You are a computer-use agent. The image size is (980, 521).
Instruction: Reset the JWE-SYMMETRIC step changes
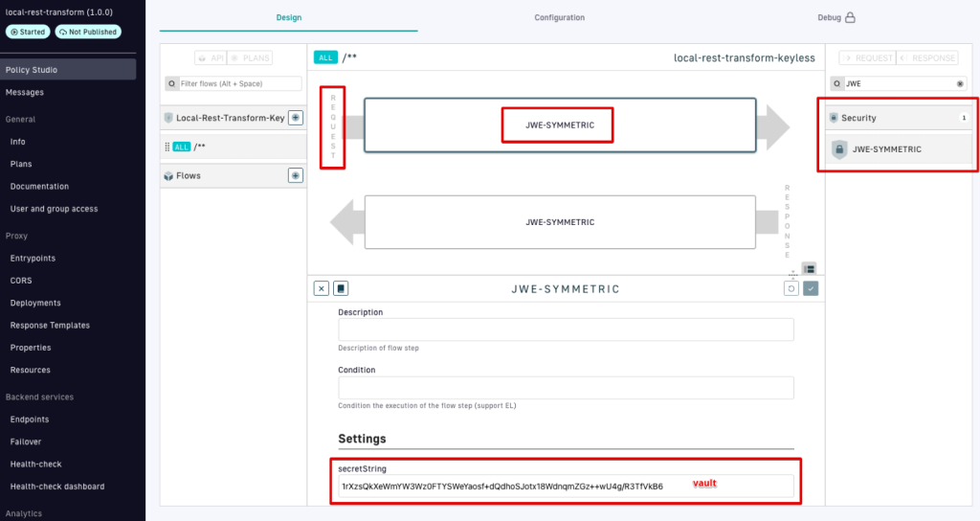[x=791, y=288]
